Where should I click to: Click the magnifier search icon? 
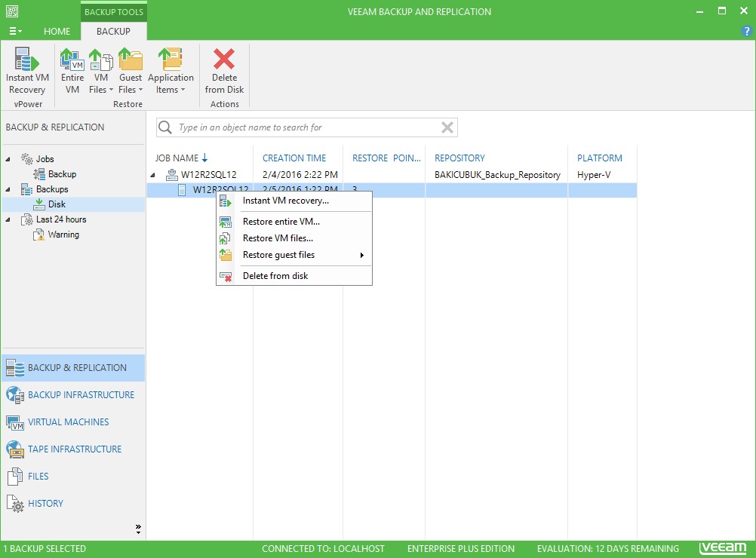(x=165, y=127)
